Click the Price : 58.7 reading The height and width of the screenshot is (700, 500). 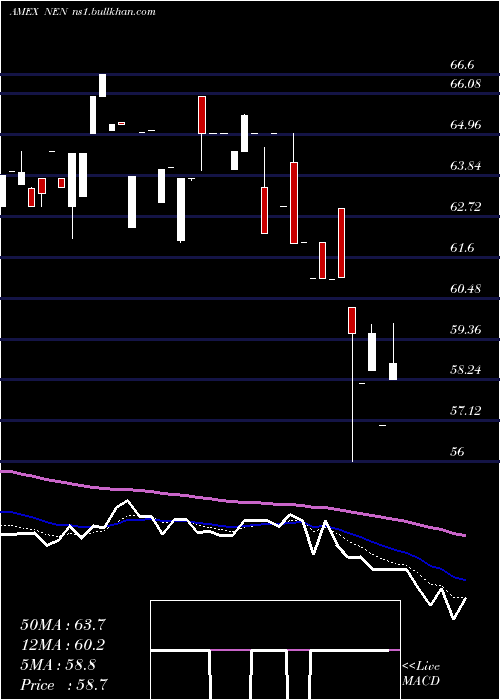point(64,685)
